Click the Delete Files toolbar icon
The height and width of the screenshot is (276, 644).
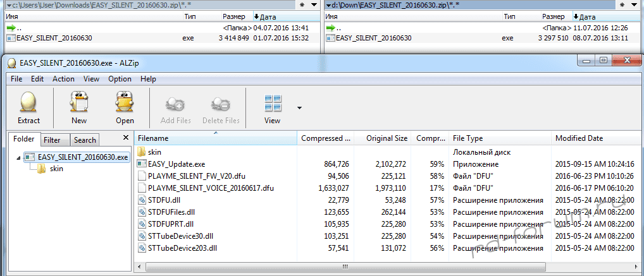(x=221, y=104)
